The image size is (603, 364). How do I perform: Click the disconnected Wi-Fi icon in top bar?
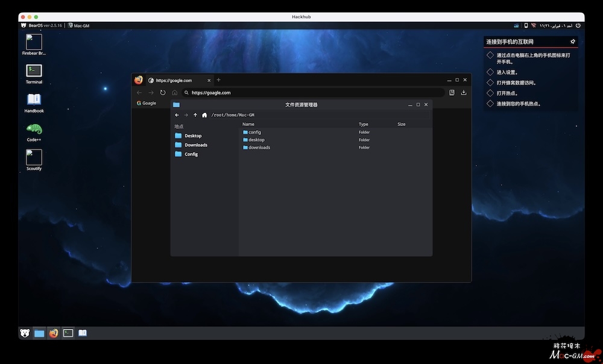[x=534, y=25]
